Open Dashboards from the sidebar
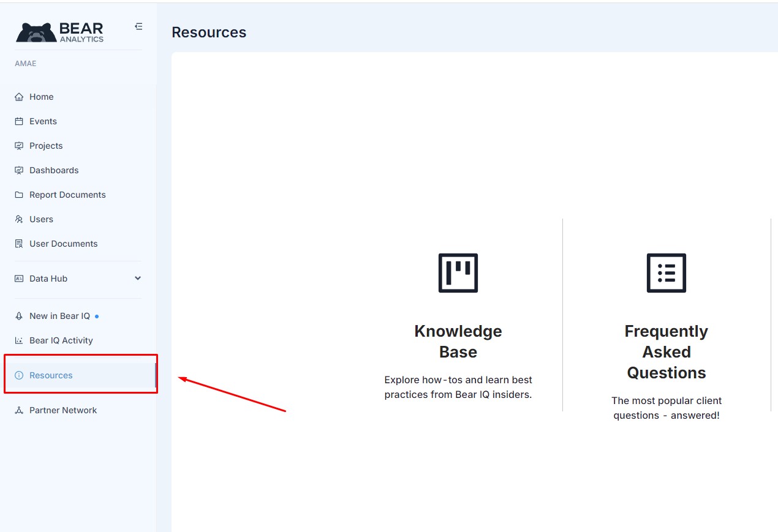This screenshot has width=778, height=532. 54,170
